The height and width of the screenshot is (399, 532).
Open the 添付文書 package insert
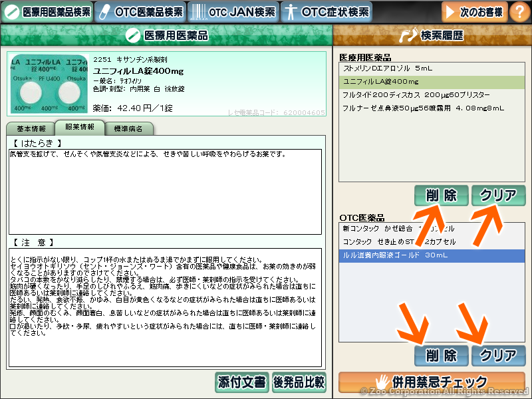(242, 382)
